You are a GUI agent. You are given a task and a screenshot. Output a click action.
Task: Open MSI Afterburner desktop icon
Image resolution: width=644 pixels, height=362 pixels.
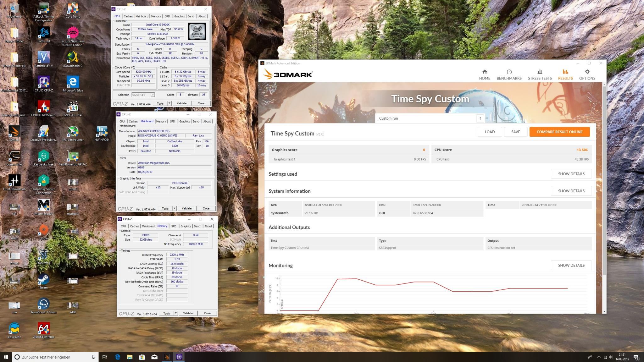pyautogui.click(x=73, y=133)
